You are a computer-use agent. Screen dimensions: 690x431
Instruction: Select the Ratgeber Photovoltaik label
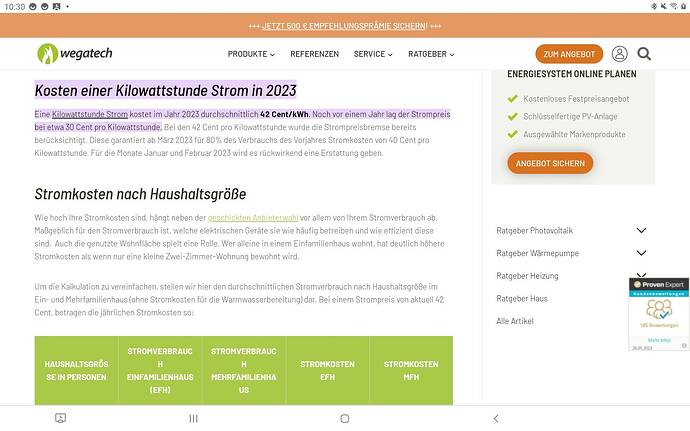coord(535,230)
